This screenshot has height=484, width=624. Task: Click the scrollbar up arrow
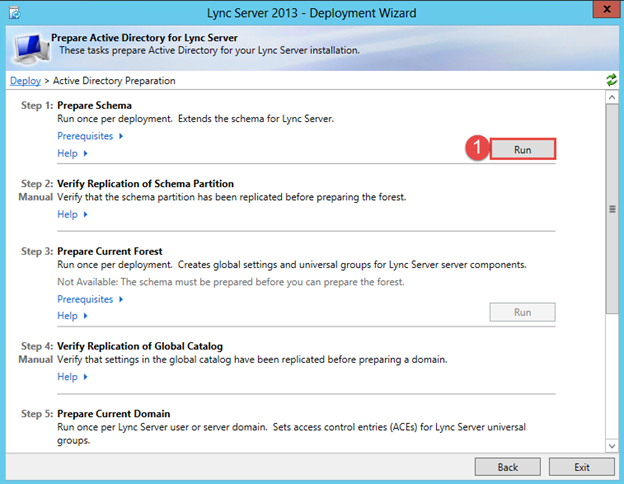612,97
